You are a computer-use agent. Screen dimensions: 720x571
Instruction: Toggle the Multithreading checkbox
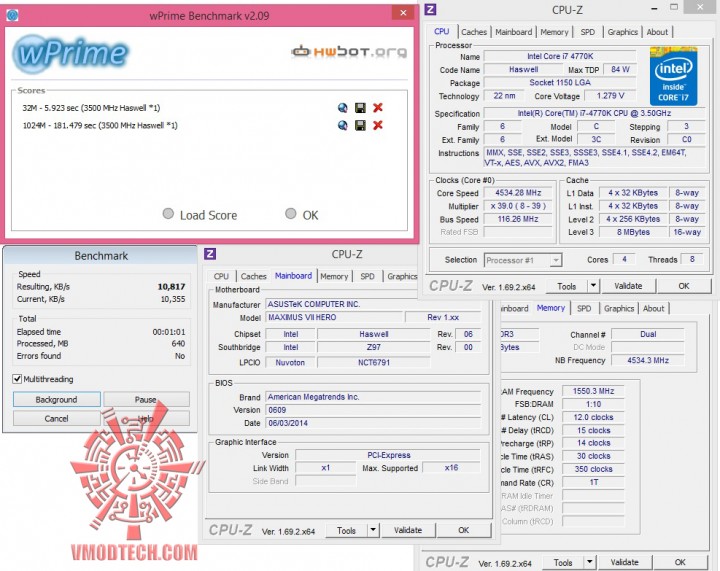click(x=17, y=379)
